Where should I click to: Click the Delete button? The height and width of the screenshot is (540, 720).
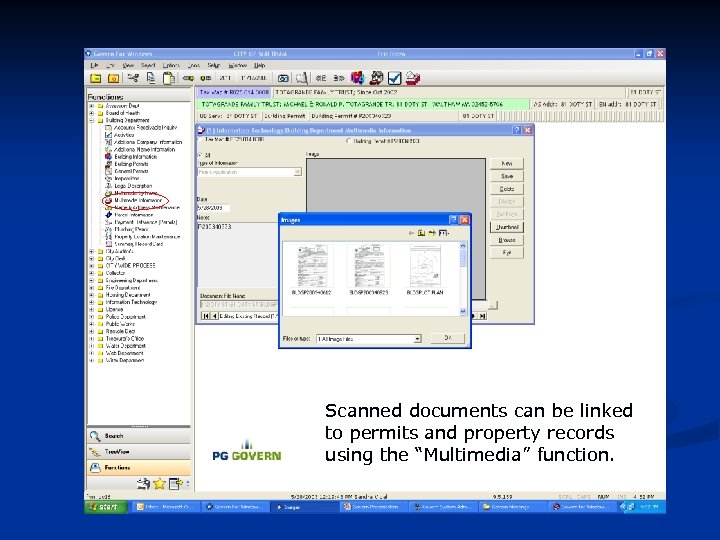506,189
